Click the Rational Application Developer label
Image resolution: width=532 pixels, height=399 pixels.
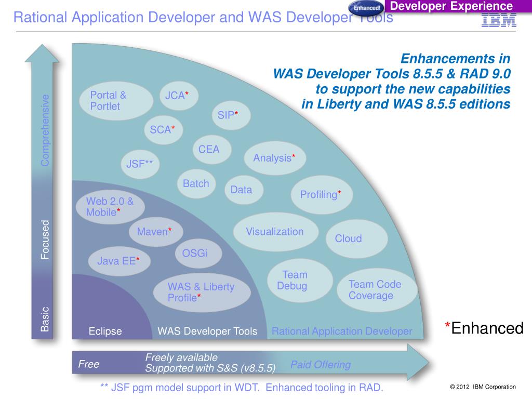pyautogui.click(x=342, y=331)
